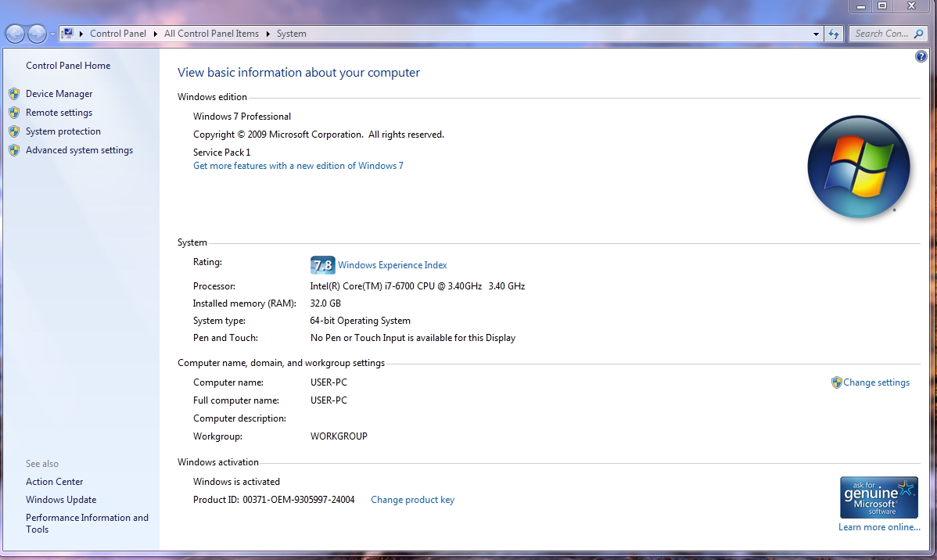Expand the arrow before Control Panel breadcrumb
Image resolution: width=937 pixels, height=560 pixels.
(81, 34)
